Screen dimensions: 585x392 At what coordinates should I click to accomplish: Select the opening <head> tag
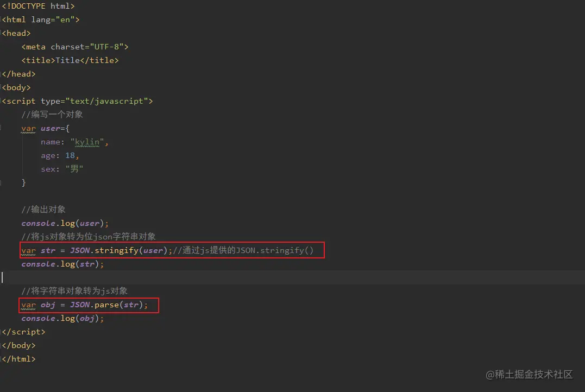coord(16,33)
